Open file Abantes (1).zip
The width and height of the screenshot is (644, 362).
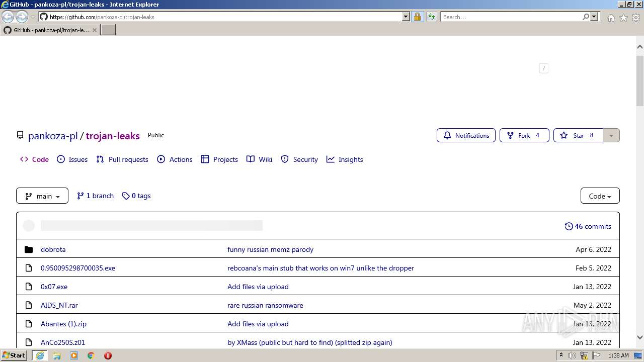click(63, 324)
